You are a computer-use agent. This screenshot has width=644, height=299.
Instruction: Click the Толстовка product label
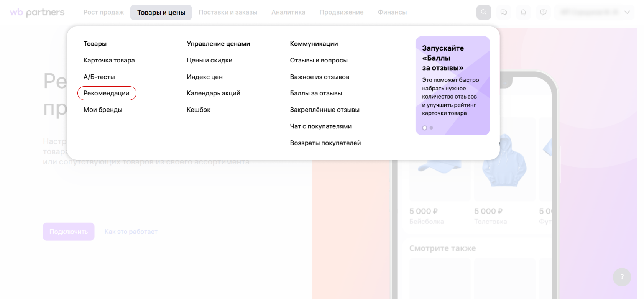point(491,222)
